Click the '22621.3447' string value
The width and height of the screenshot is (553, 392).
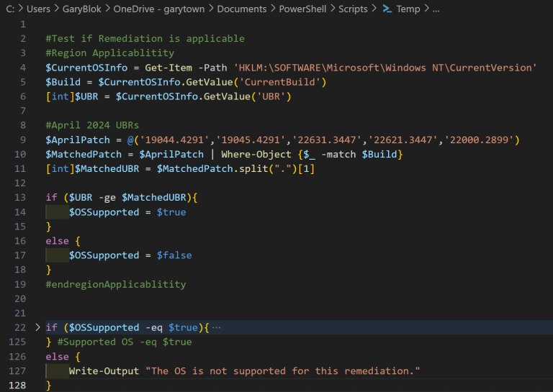tap(403, 140)
